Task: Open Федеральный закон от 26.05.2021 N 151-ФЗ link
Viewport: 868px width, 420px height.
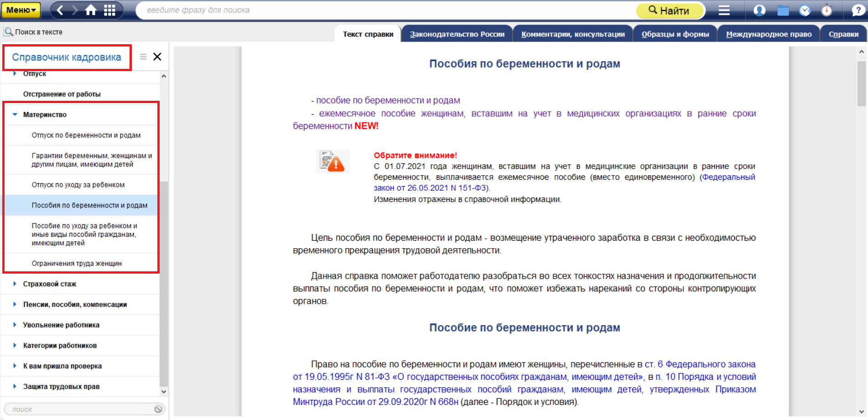Action: point(564,182)
